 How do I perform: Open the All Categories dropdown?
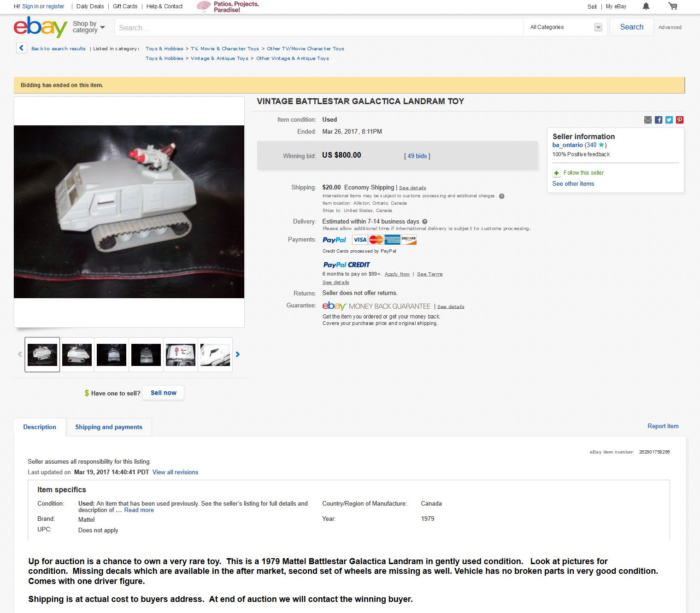click(x=566, y=27)
